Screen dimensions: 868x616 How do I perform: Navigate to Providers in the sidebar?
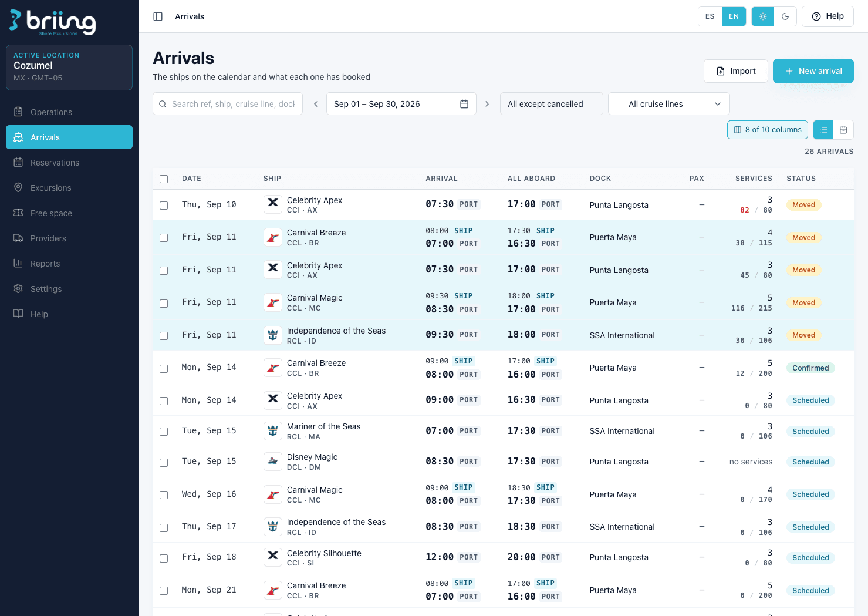click(x=69, y=238)
